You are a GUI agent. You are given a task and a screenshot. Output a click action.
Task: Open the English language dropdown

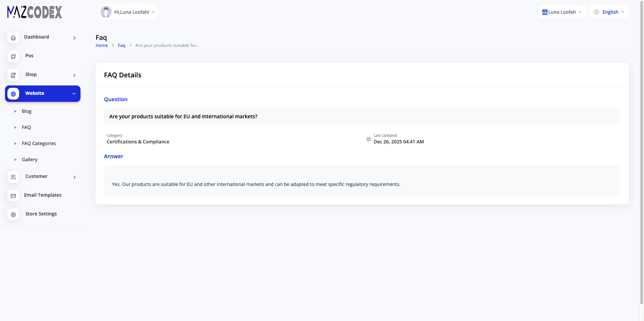coord(609,12)
